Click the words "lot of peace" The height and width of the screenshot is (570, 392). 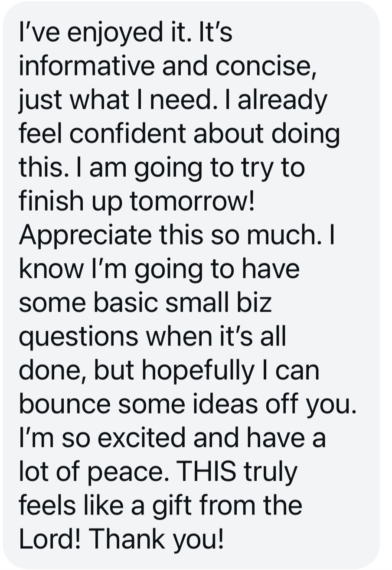tap(93, 471)
